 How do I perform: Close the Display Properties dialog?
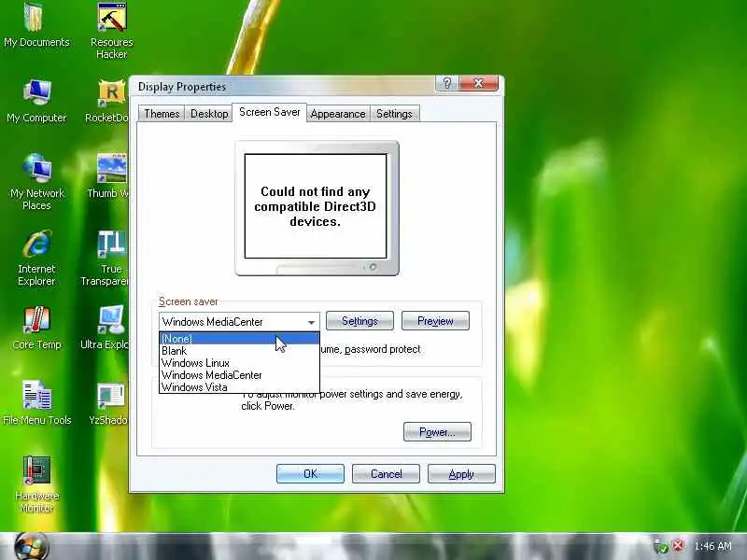pos(479,83)
